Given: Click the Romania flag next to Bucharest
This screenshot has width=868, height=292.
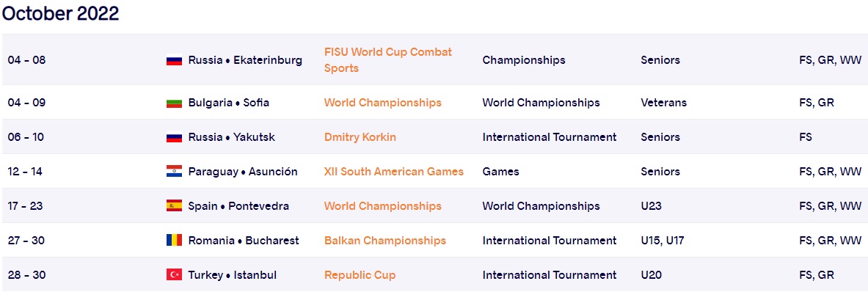Looking at the screenshot, I should [175, 241].
